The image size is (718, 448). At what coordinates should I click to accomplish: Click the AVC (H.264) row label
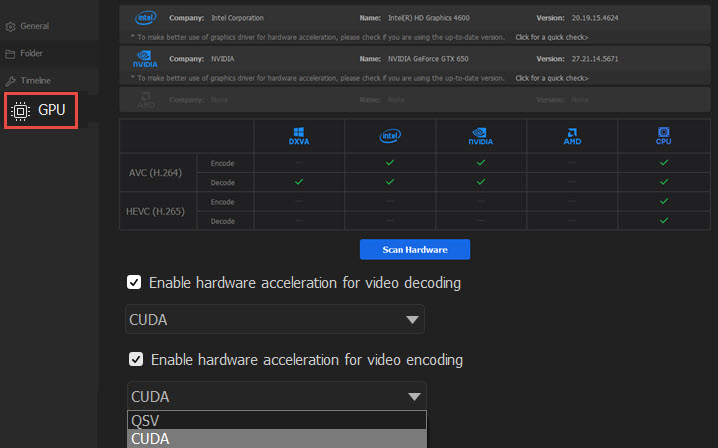point(155,173)
